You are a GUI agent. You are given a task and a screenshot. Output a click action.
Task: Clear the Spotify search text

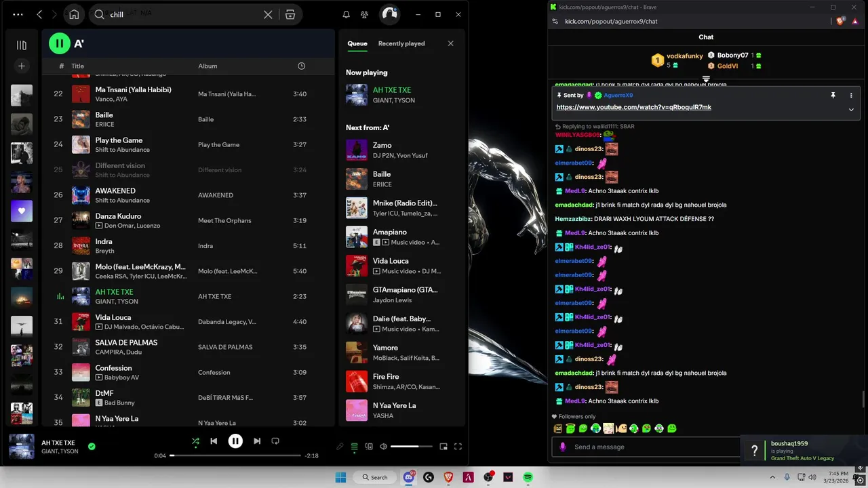coord(268,14)
